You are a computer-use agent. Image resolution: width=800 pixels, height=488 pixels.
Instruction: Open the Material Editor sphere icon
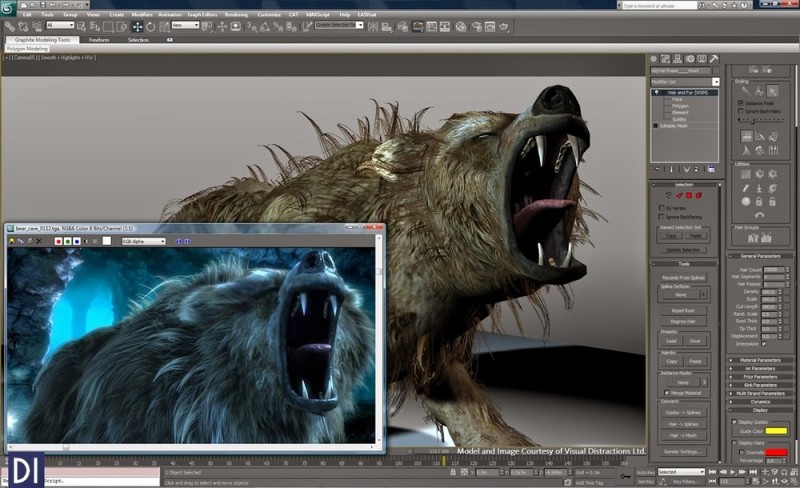click(x=461, y=27)
